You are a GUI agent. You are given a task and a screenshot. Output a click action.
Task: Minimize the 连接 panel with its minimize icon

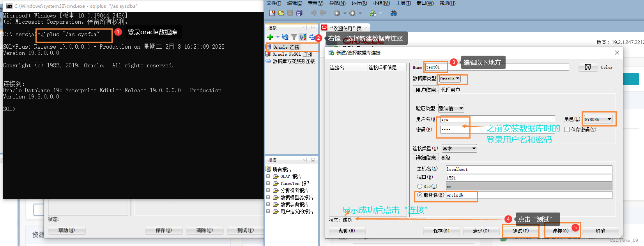[x=313, y=28]
